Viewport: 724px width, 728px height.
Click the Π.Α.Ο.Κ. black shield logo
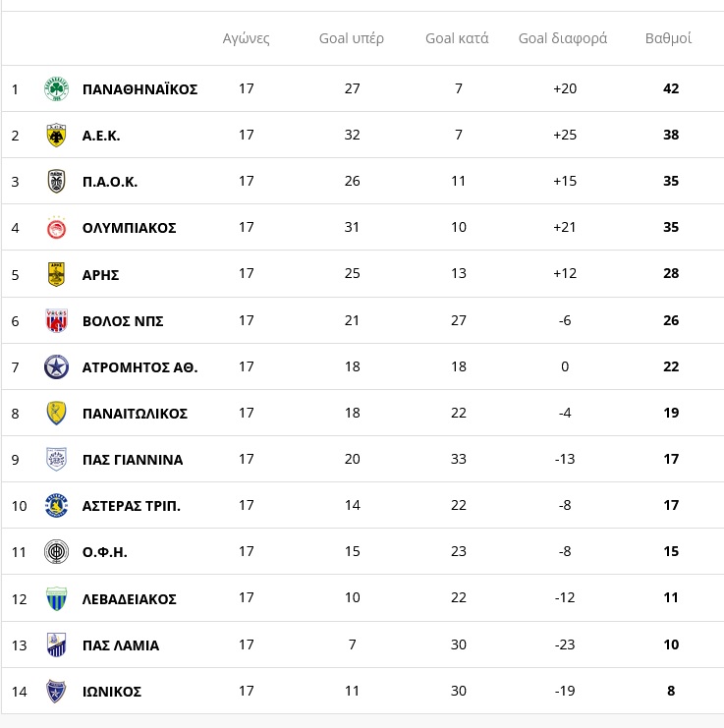click(56, 181)
